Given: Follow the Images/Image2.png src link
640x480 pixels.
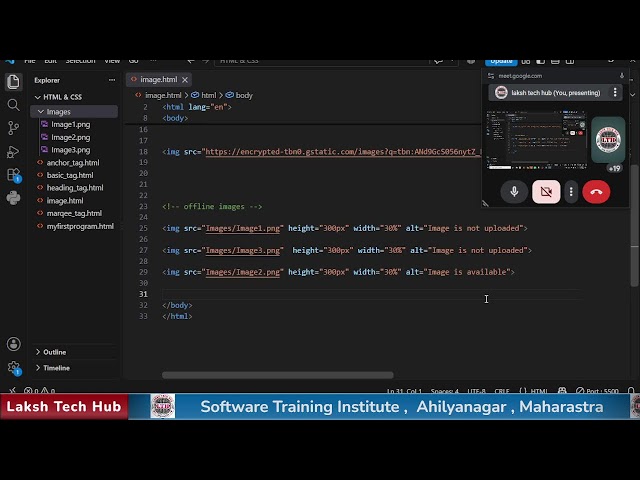Looking at the screenshot, I should [243, 272].
